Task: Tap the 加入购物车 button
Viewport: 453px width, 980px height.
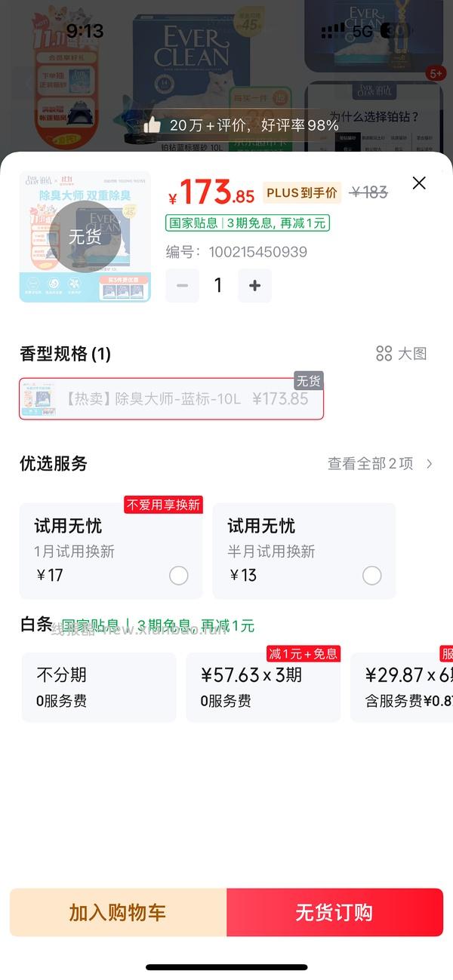Action: (x=116, y=913)
